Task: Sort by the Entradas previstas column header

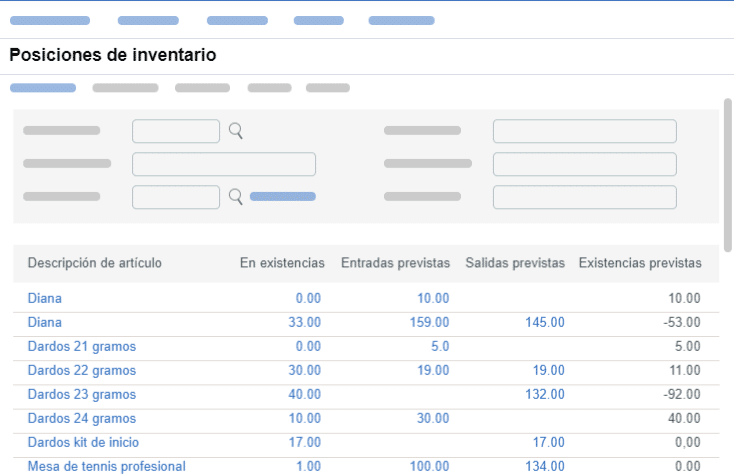Action: point(396,263)
